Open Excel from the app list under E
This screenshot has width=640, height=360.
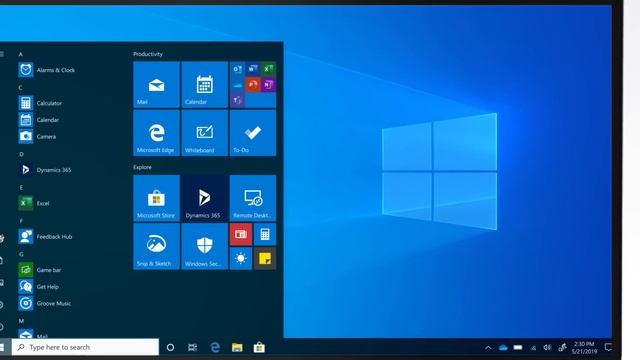(x=34, y=203)
